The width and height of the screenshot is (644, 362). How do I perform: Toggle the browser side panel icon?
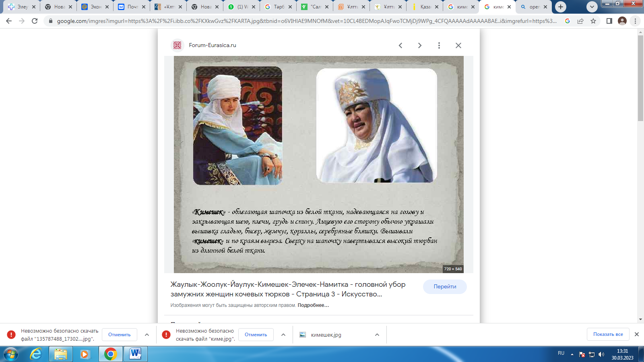[x=609, y=21]
